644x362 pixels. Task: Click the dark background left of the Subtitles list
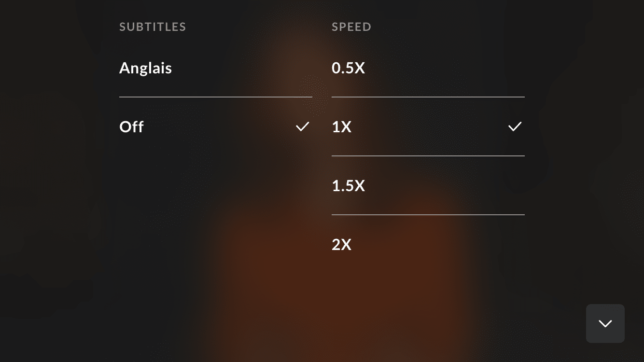[x=58, y=145]
